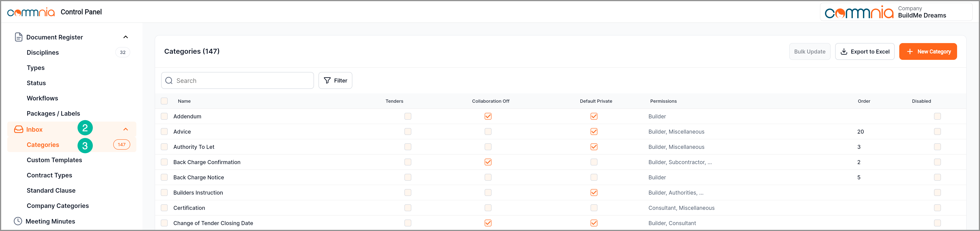Image resolution: width=980 pixels, height=231 pixels.
Task: Open the Authority To Let category
Action: coord(194,147)
